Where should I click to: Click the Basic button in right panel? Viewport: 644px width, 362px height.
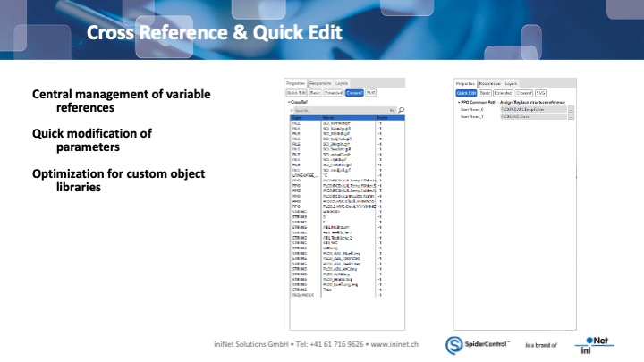tap(485, 93)
